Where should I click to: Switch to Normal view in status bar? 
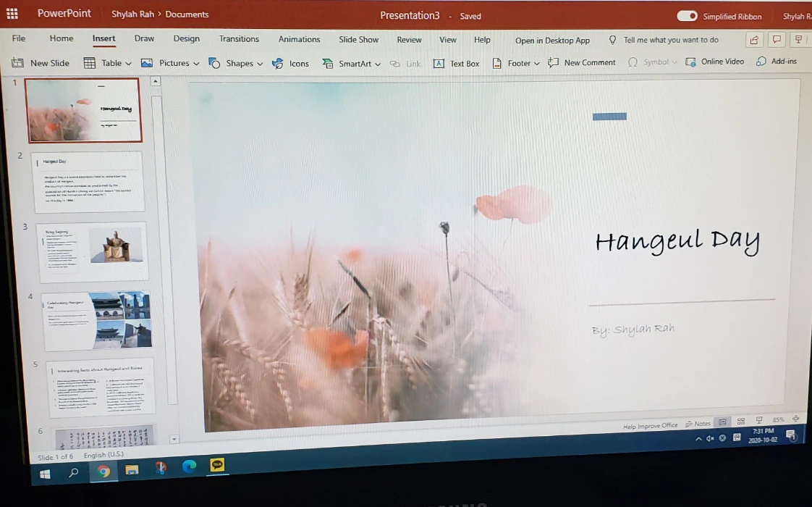point(722,422)
